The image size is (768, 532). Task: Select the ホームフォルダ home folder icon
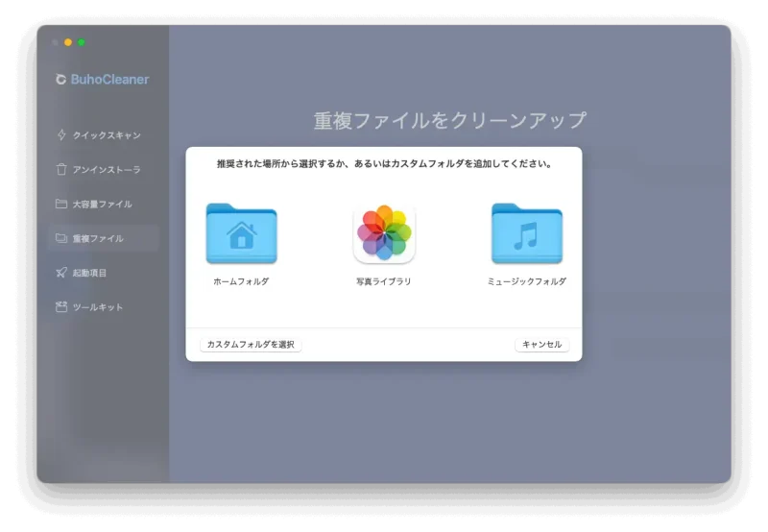click(242, 233)
